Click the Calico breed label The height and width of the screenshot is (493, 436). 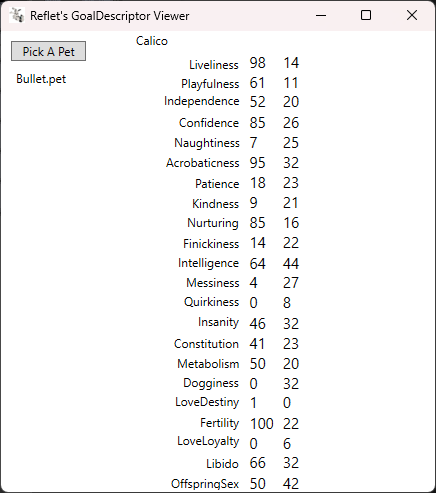pyautogui.click(x=152, y=41)
